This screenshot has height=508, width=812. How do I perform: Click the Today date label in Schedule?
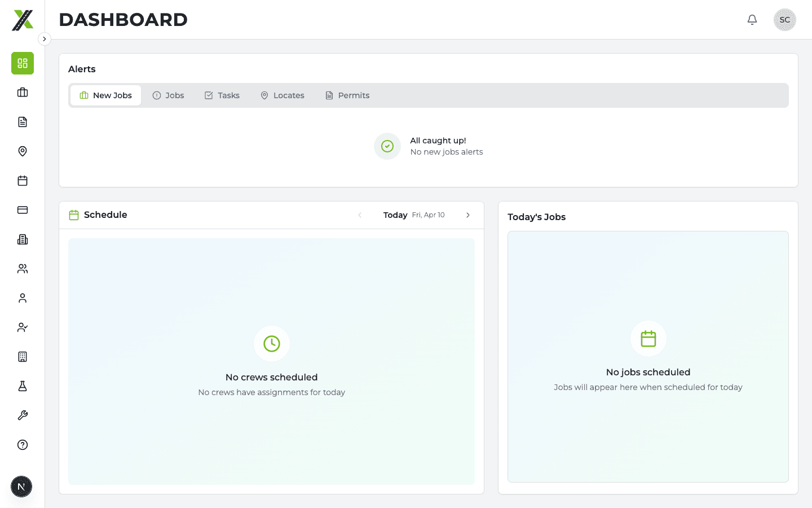pyautogui.click(x=395, y=215)
